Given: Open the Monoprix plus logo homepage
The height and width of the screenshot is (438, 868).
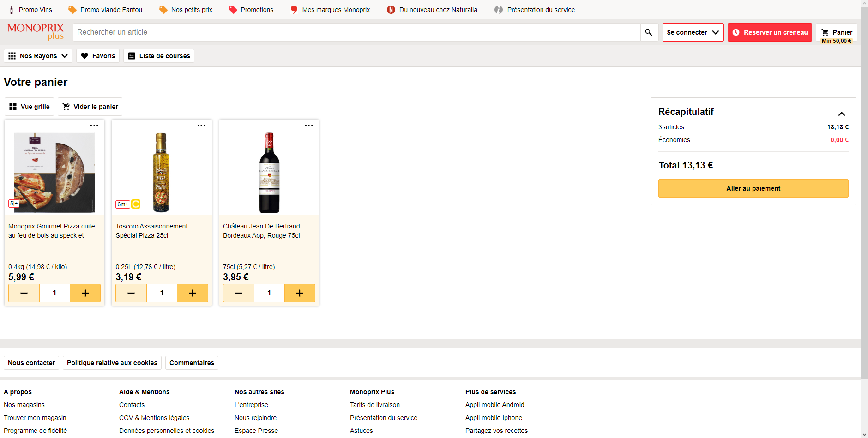Looking at the screenshot, I should point(36,32).
